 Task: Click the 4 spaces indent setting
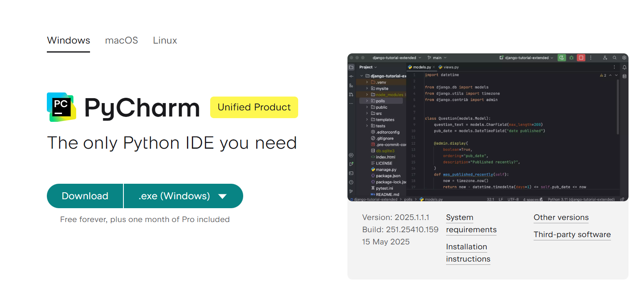(530, 199)
